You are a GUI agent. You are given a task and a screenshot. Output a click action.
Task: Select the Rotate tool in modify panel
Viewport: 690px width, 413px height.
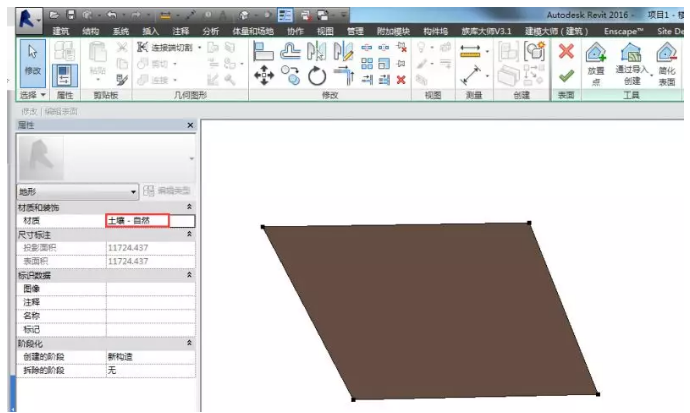click(317, 76)
